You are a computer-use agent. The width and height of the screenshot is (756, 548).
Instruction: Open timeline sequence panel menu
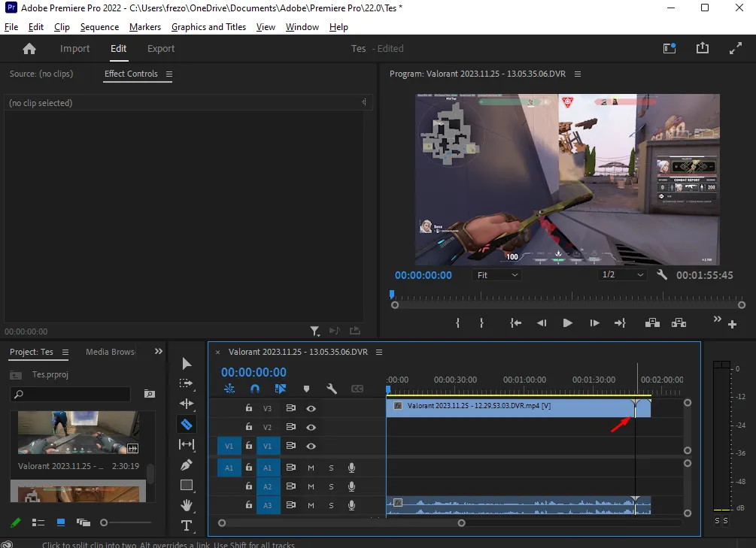click(379, 353)
